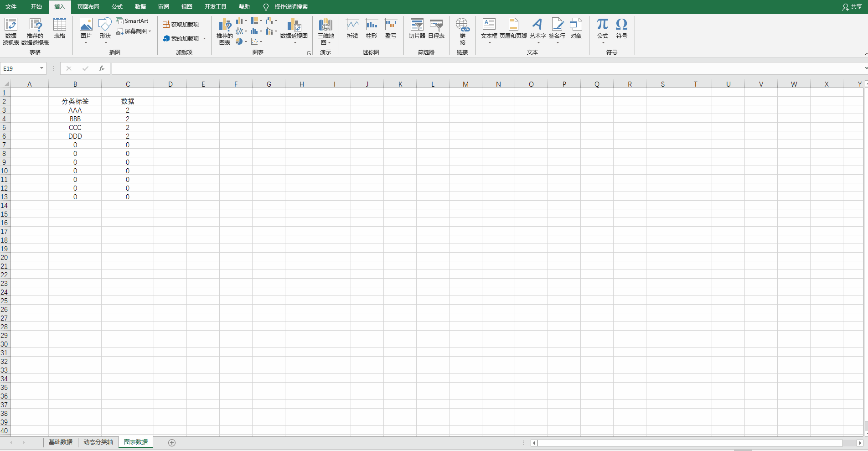Add a new sheet with plus button
The height and width of the screenshot is (451, 868).
172,443
